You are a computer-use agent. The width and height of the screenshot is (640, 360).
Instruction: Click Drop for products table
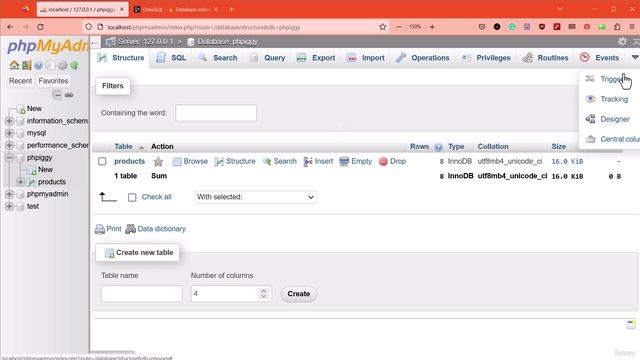(x=393, y=161)
